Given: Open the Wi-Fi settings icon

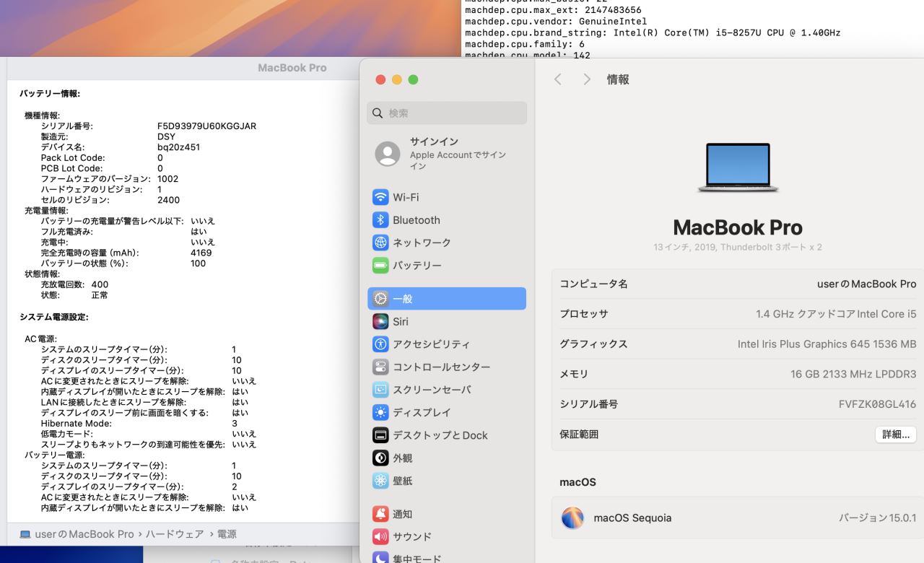Looking at the screenshot, I should coord(380,197).
